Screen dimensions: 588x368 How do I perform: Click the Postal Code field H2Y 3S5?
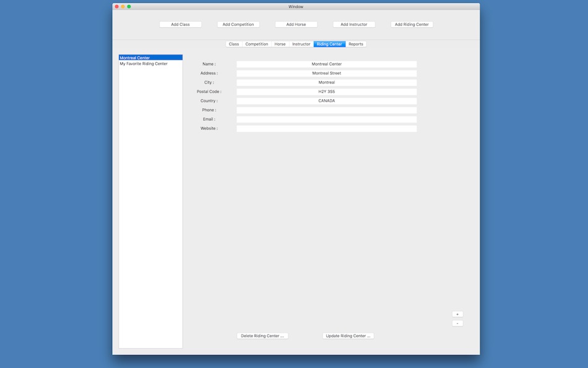tap(326, 92)
